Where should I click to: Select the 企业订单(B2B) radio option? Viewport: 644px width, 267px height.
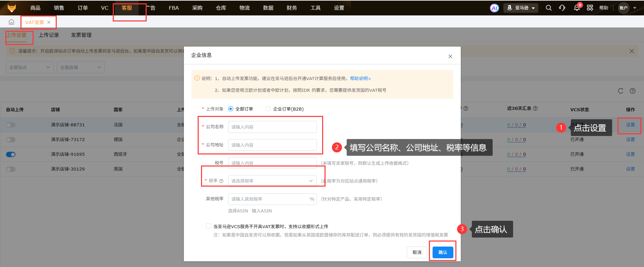point(268,109)
